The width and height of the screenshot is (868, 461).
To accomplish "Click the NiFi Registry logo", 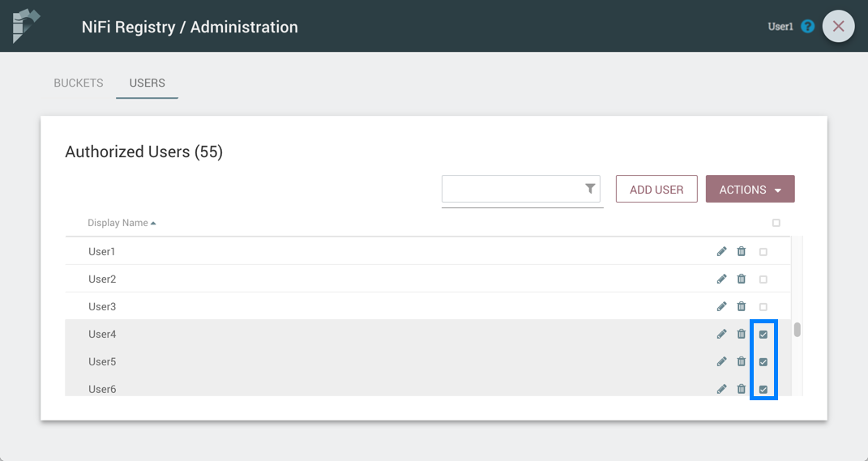I will 26,26.
